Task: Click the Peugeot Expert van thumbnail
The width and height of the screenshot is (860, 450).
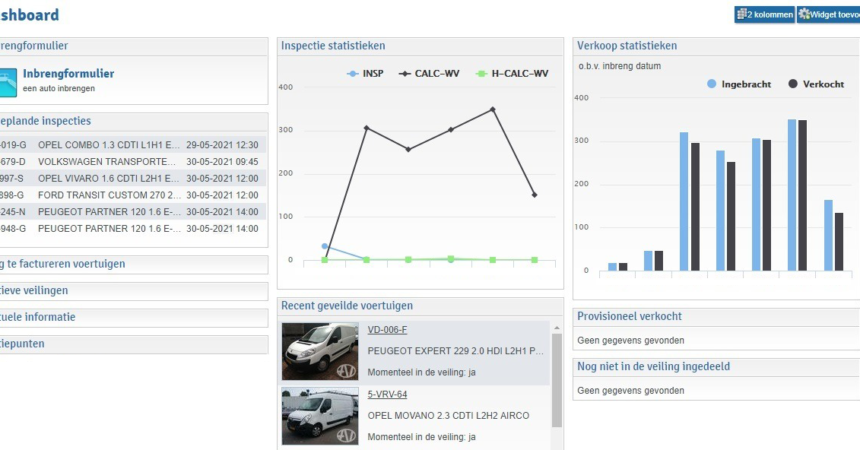Action: (x=319, y=352)
